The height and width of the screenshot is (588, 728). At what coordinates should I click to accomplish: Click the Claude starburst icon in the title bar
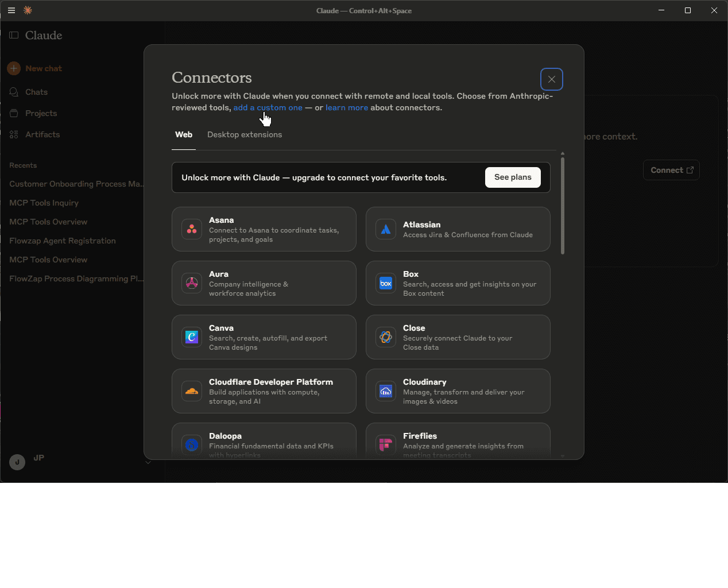coord(28,10)
